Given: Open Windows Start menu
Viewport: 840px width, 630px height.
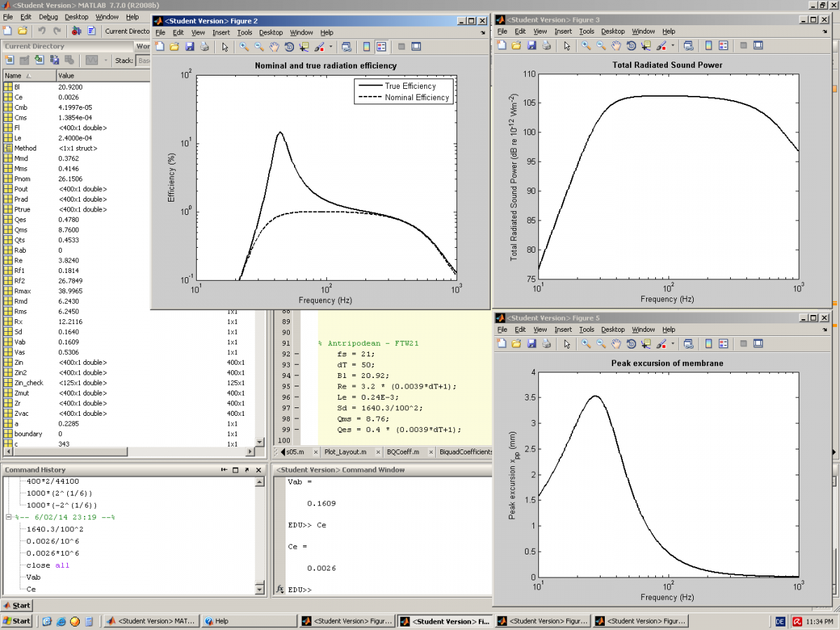Looking at the screenshot, I should point(17,621).
